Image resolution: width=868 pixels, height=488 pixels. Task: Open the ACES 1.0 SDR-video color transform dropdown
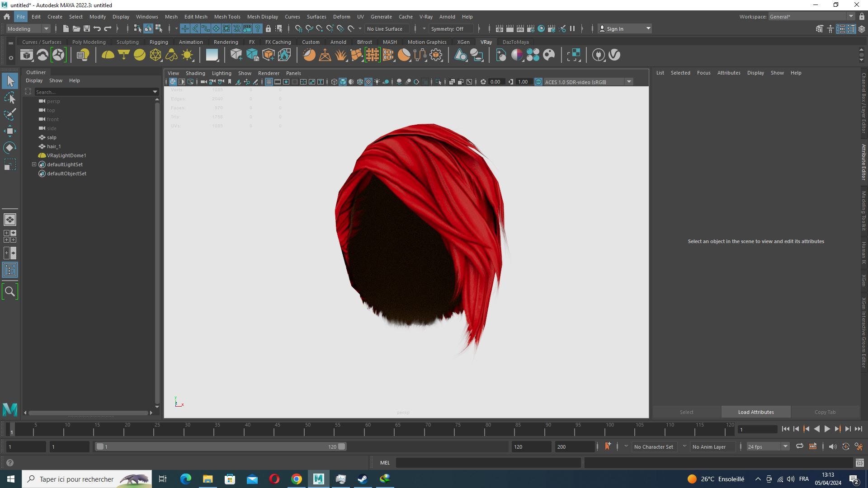click(x=629, y=82)
